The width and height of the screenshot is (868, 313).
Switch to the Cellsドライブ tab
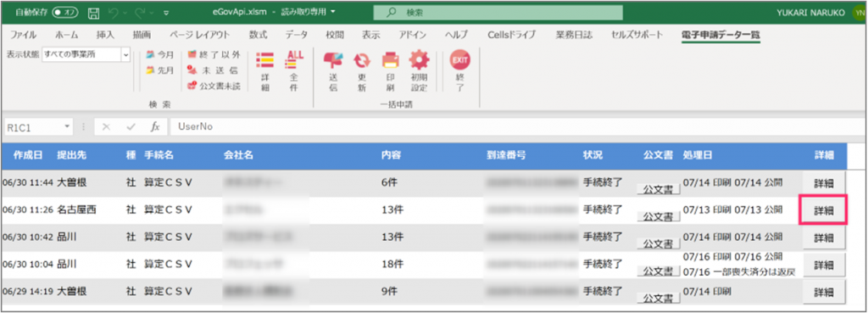(x=511, y=35)
